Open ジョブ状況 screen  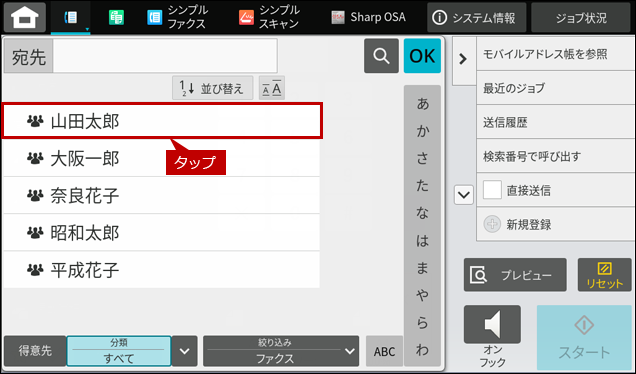pyautogui.click(x=581, y=17)
